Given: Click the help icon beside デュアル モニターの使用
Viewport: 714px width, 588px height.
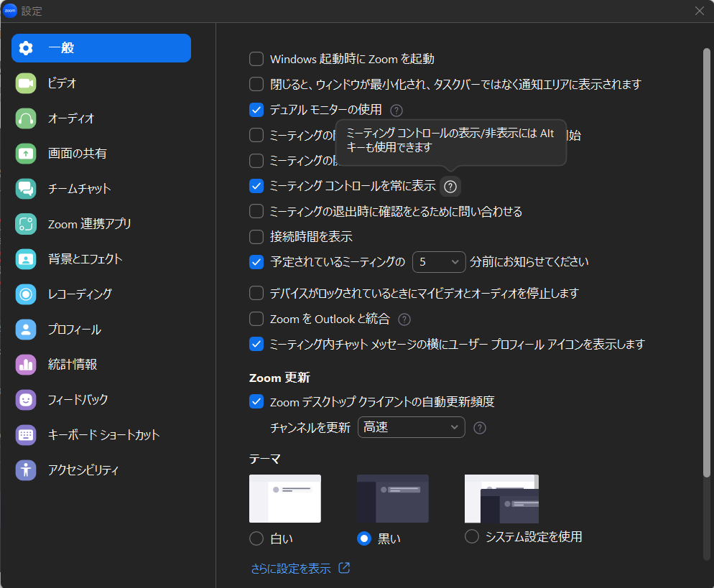Looking at the screenshot, I should click(x=397, y=111).
